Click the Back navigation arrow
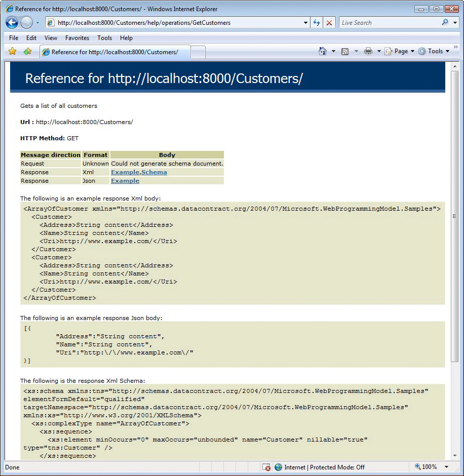 point(11,22)
